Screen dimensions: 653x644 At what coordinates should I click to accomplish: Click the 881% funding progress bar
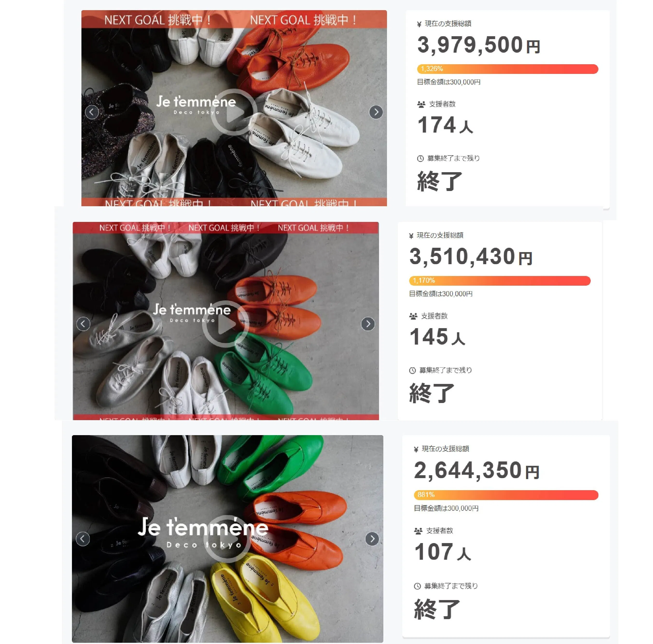pyautogui.click(x=506, y=495)
